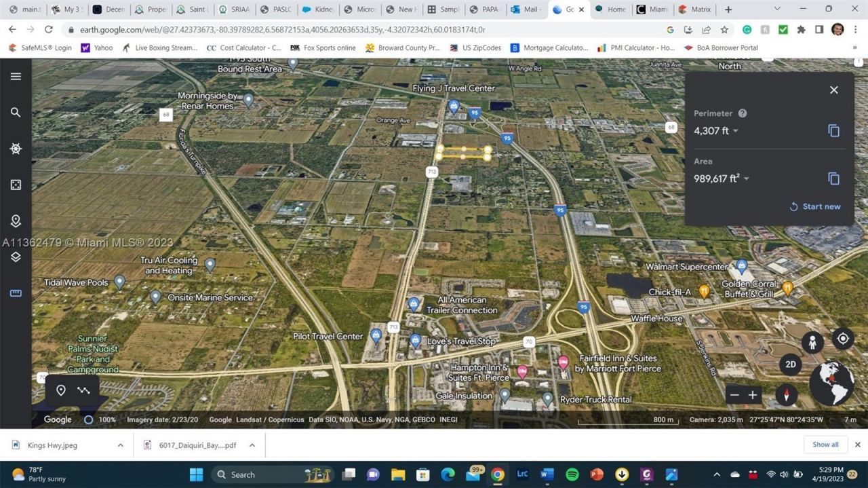The height and width of the screenshot is (488, 868).
Task: Copy the perimeter measurement value
Action: coord(833,130)
